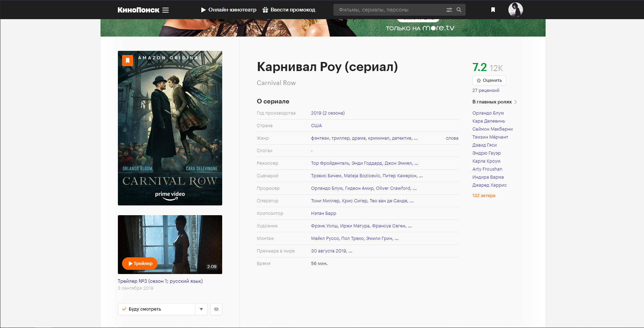Open Тэмзин Мёрчант actor link
The width and height of the screenshot is (644, 328).
point(490,137)
